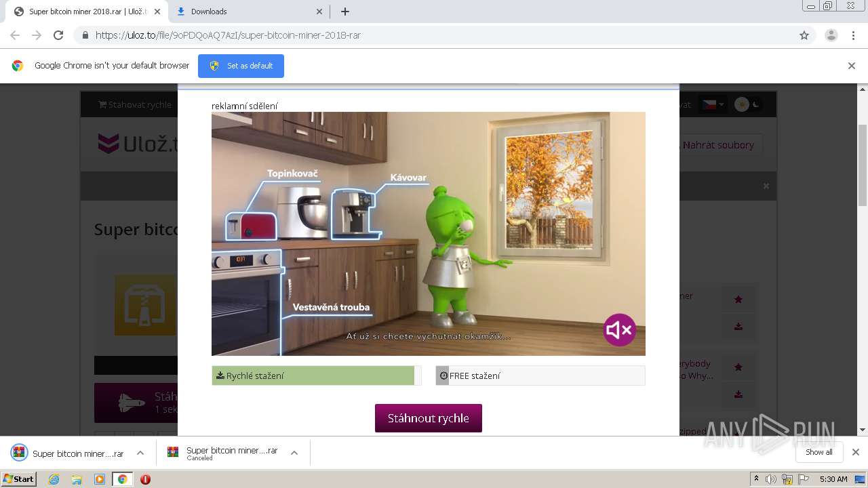Image resolution: width=868 pixels, height=488 pixels.
Task: Launch Internet Explorer from taskbar
Action: (x=54, y=479)
